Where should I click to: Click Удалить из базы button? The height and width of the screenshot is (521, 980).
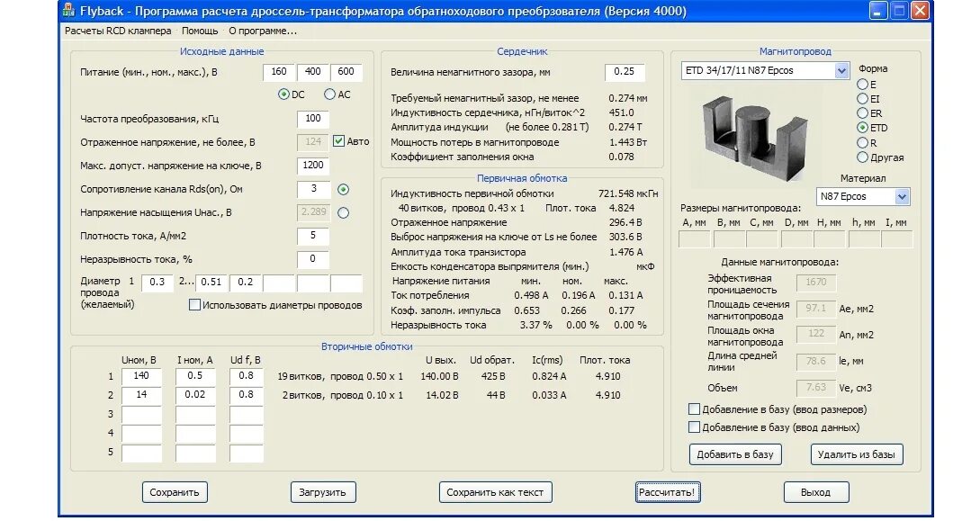856,454
